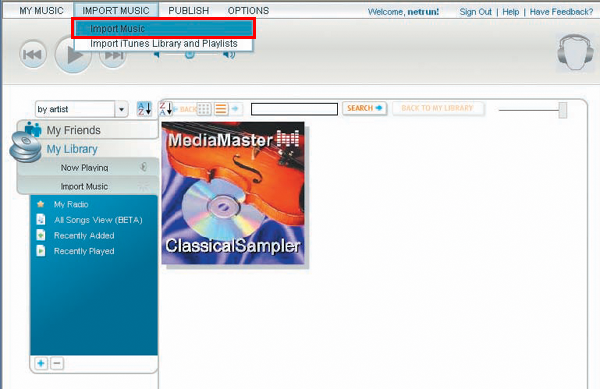Screen dimensions: 600x389
Task: Switch to grid view icon
Action: pos(204,109)
